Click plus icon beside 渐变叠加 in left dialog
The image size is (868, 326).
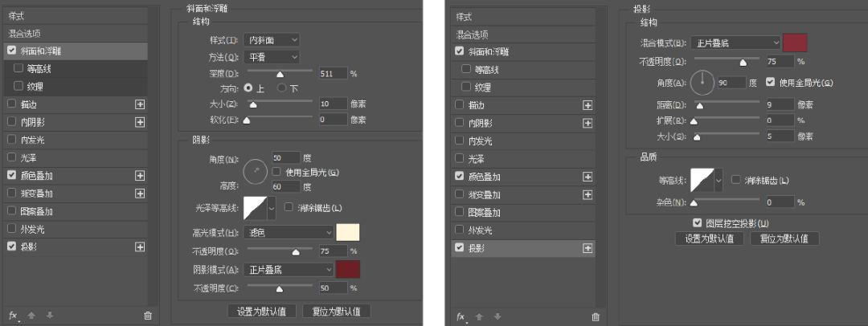(140, 193)
